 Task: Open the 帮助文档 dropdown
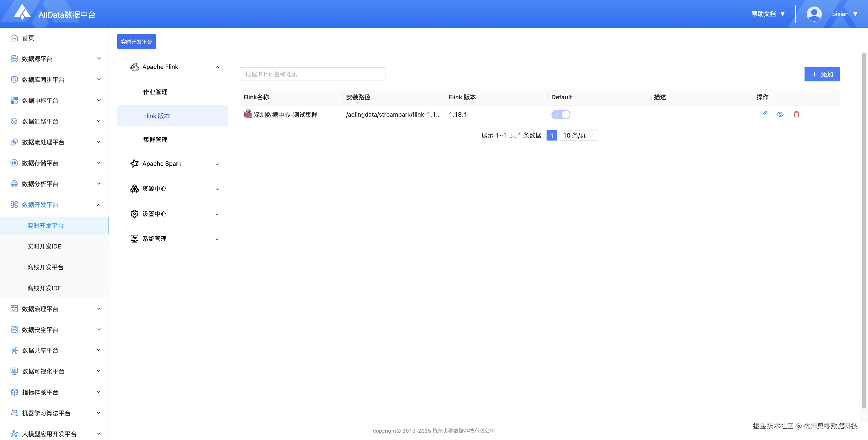[768, 14]
